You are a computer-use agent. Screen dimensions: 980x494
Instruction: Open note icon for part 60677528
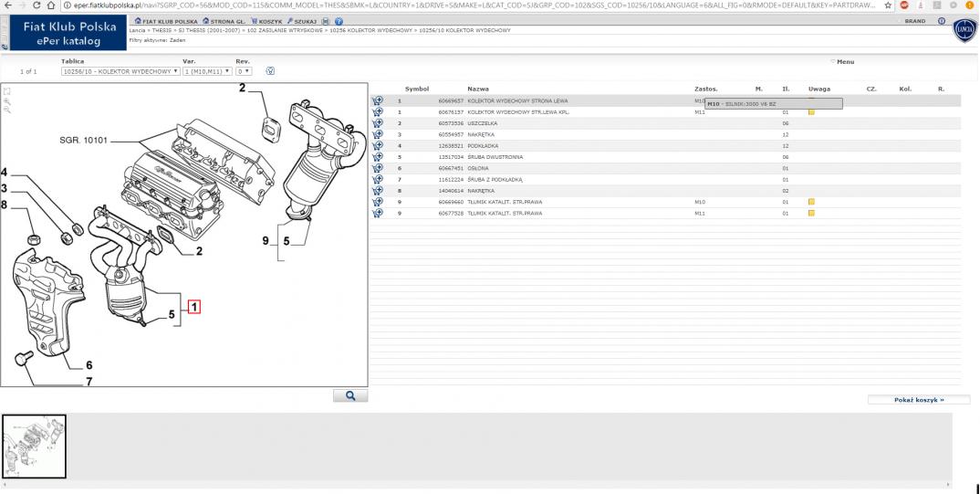811,214
